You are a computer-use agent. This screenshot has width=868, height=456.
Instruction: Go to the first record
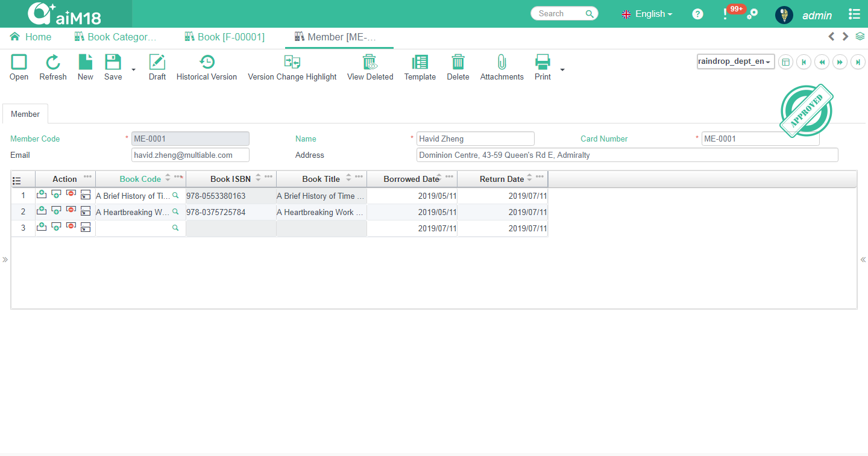804,62
